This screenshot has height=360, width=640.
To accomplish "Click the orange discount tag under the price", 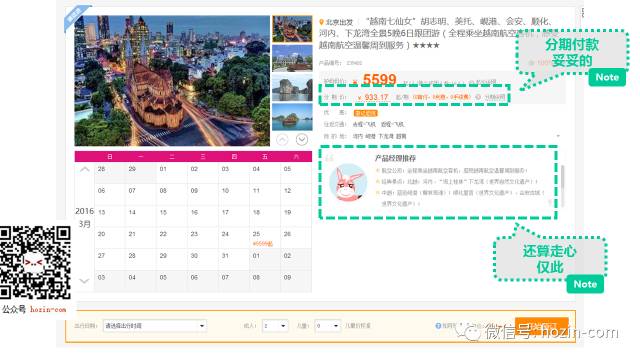I will pos(366,113).
